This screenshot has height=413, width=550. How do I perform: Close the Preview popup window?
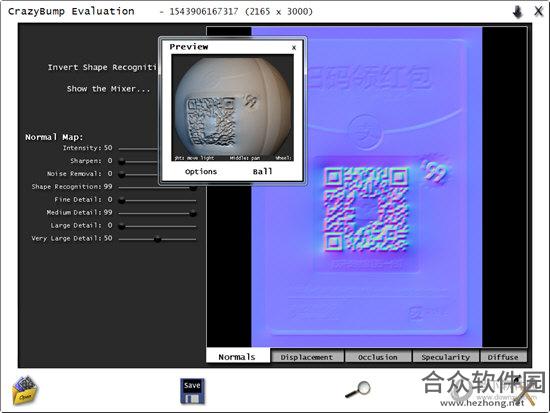click(294, 47)
